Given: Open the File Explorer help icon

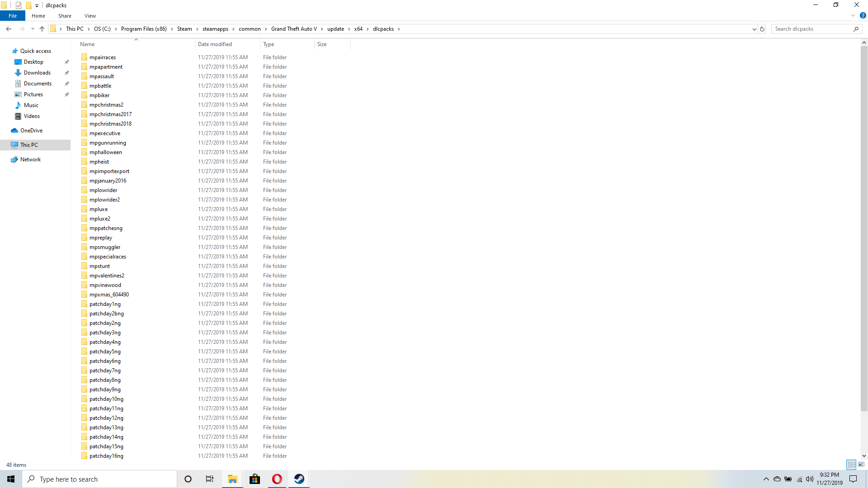Looking at the screenshot, I should click(x=863, y=15).
